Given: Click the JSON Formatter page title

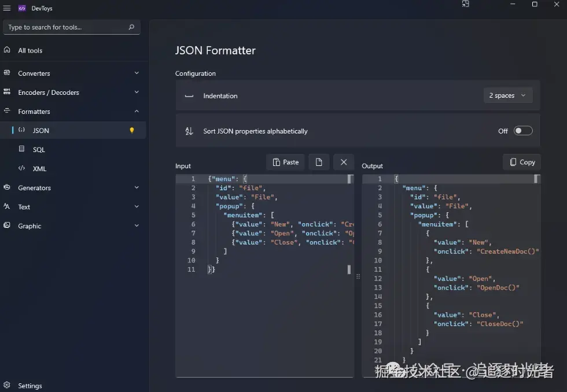Looking at the screenshot, I should (x=215, y=50).
